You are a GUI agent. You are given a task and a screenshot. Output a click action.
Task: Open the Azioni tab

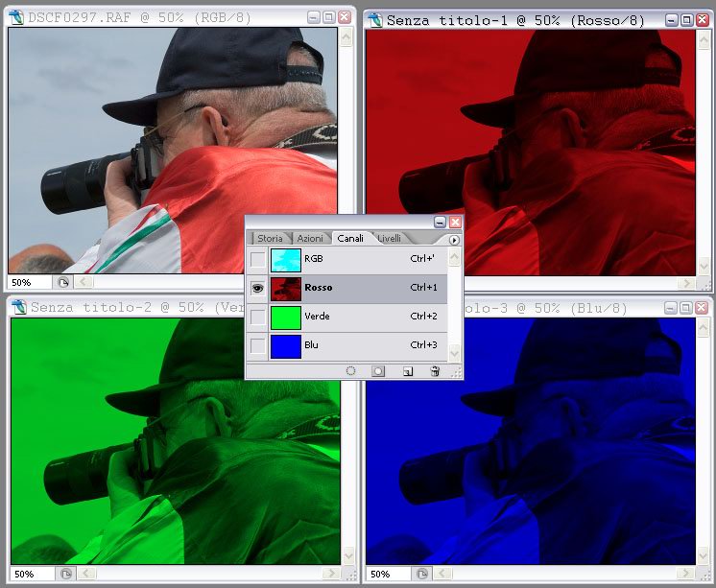pyautogui.click(x=309, y=238)
